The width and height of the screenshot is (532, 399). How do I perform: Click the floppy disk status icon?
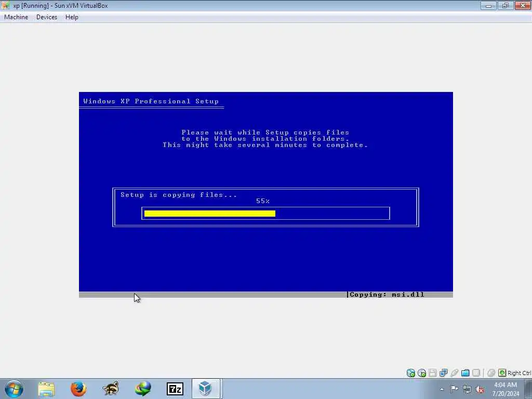coord(433,373)
